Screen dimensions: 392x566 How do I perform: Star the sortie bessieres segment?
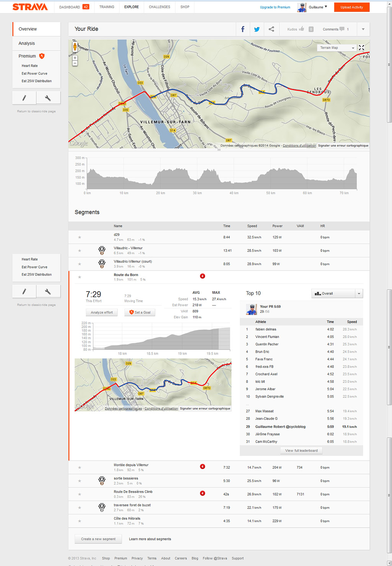pos(80,481)
